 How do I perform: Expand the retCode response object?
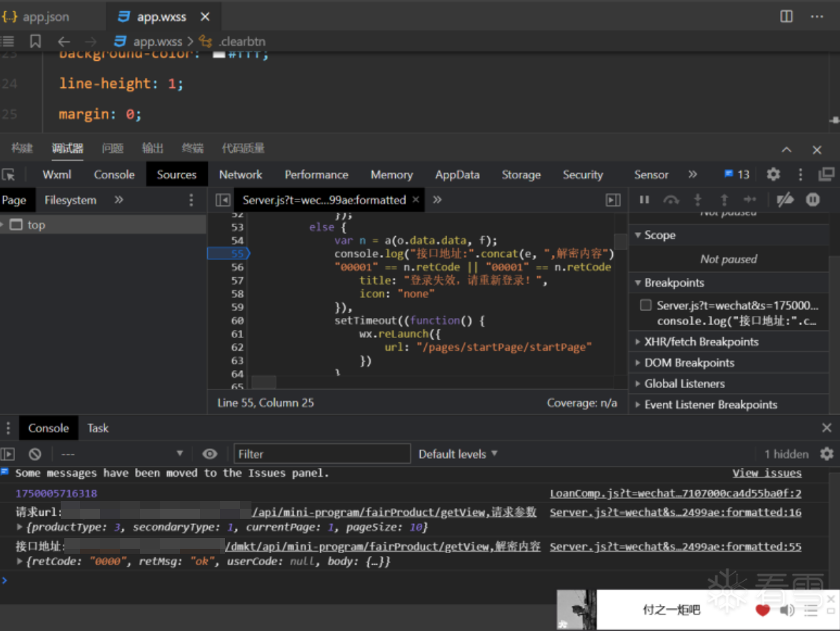tap(20, 562)
